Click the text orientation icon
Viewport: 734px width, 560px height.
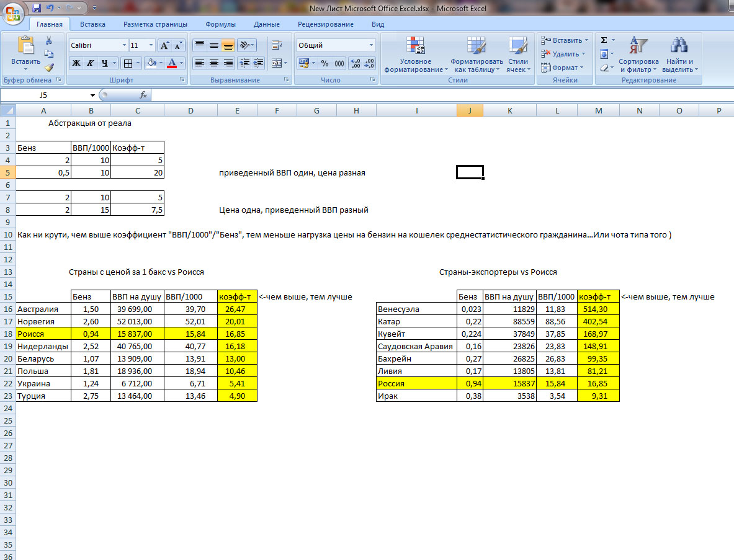coord(246,45)
